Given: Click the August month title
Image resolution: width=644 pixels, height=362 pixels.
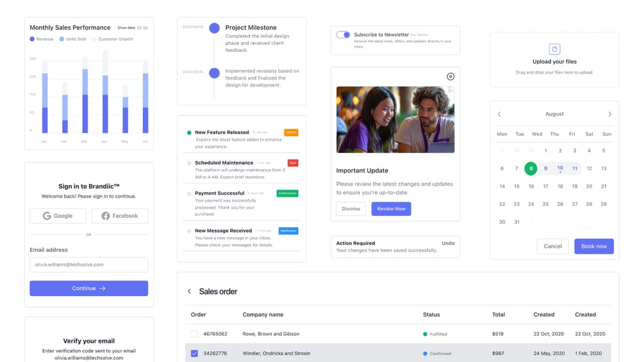Looking at the screenshot, I should point(554,114).
